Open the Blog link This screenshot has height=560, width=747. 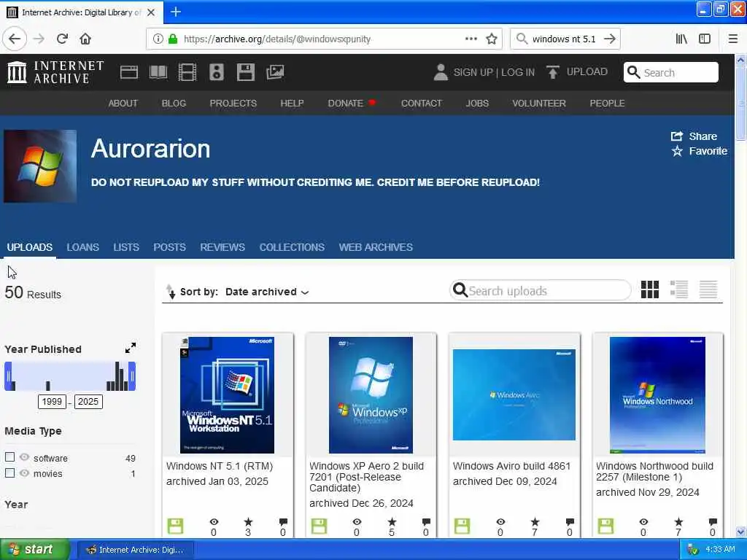pos(174,104)
